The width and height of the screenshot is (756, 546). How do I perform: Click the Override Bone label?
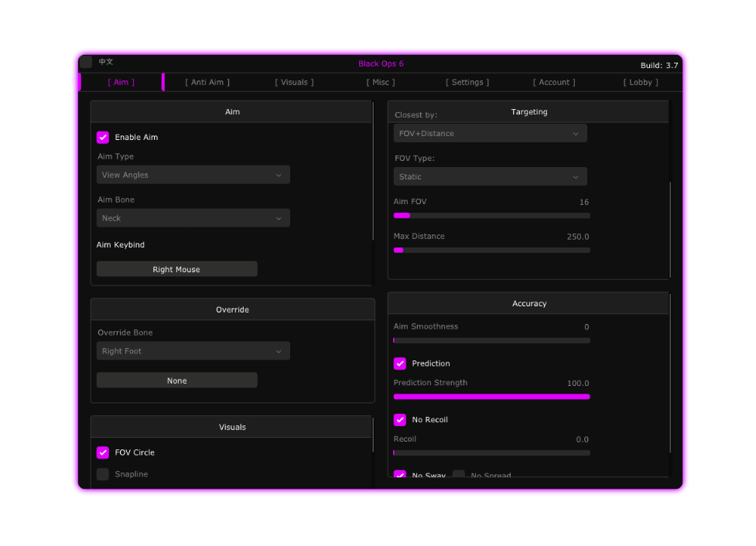pyautogui.click(x=125, y=333)
